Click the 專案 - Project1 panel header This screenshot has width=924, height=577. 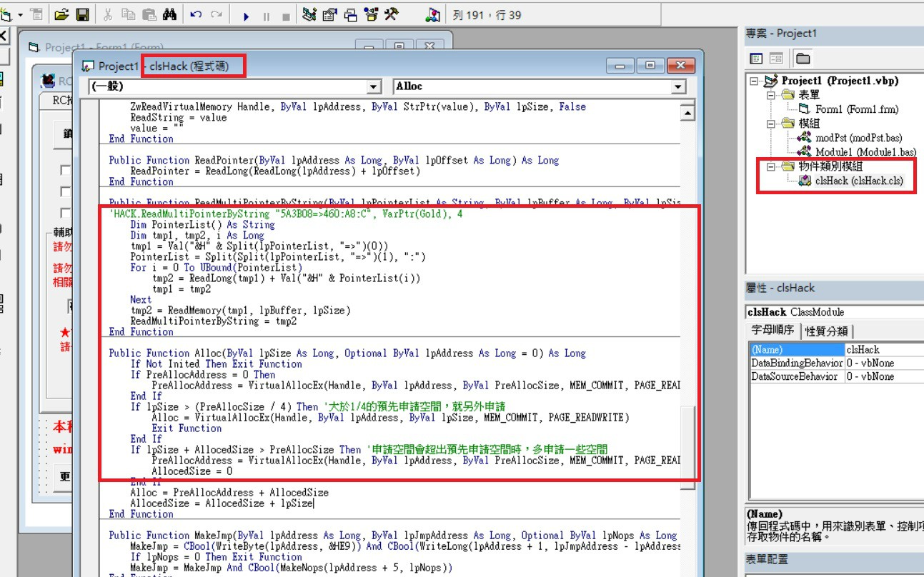834,34
